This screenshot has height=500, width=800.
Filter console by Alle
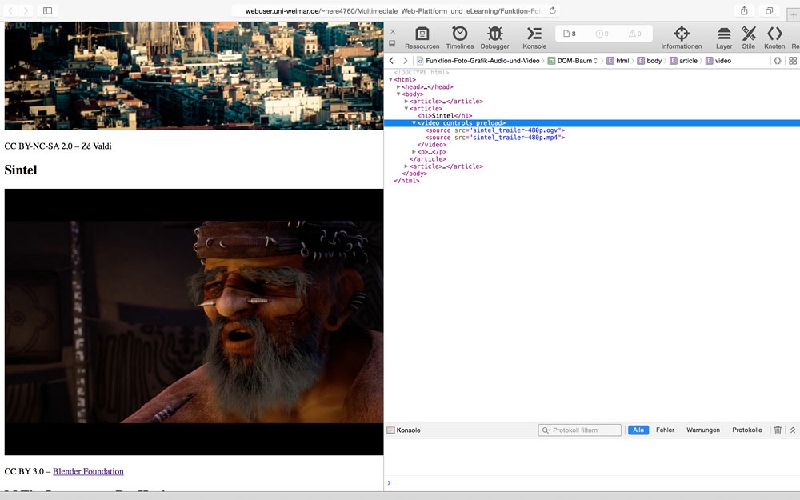point(638,430)
